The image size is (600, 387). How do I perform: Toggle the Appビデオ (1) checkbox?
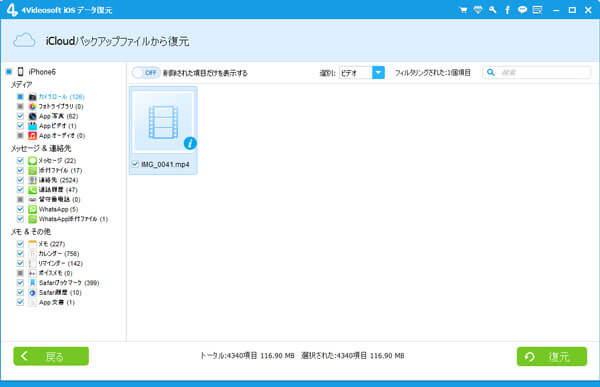point(20,126)
